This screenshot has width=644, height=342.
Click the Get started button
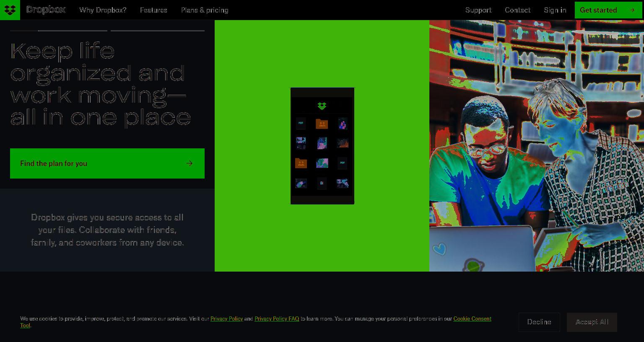[608, 10]
